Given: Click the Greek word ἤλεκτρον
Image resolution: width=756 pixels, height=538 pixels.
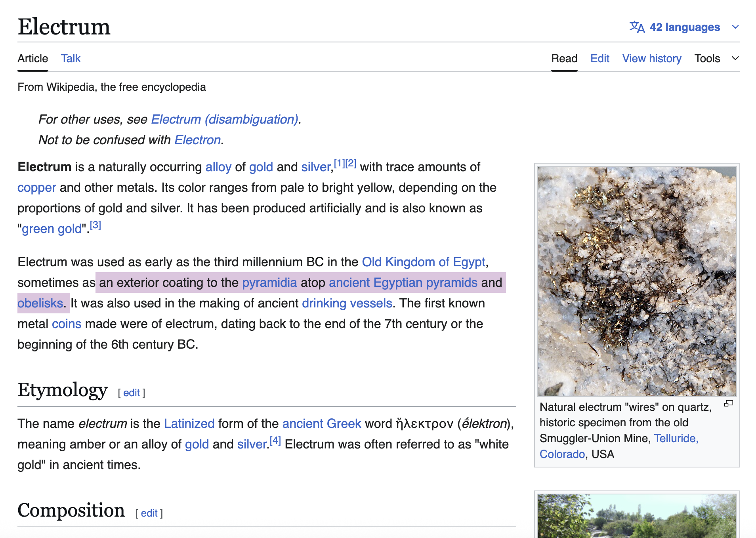Looking at the screenshot, I should [x=425, y=424].
